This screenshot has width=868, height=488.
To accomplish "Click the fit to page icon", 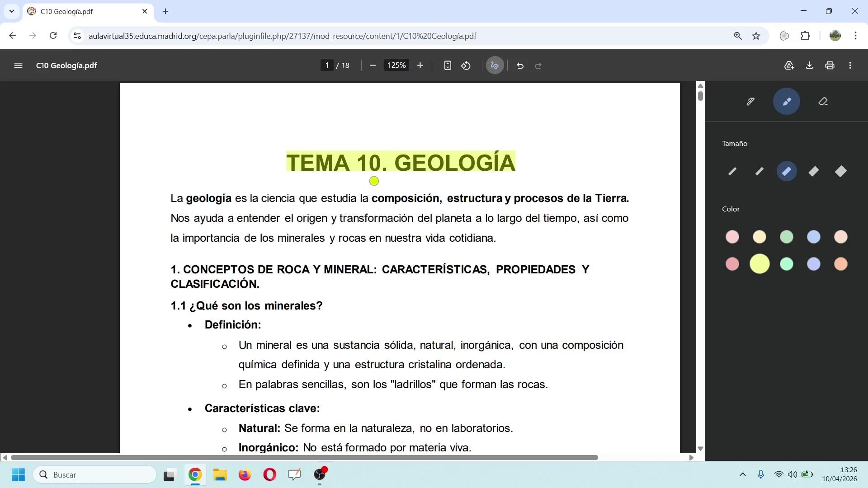I will [x=448, y=66].
